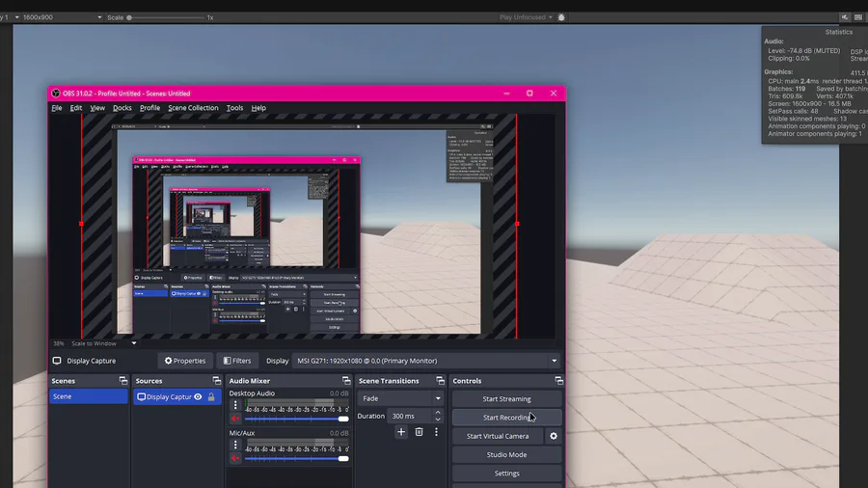Decrease transition duration with down arrow
Screen dimensions: 868x488
pos(438,420)
